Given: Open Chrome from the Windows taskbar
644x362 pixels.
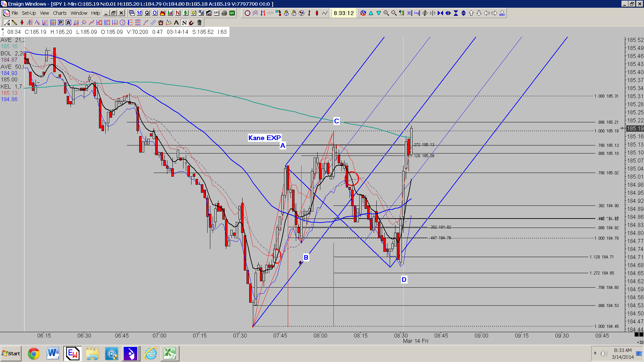Looking at the screenshot, I should tap(34, 354).
